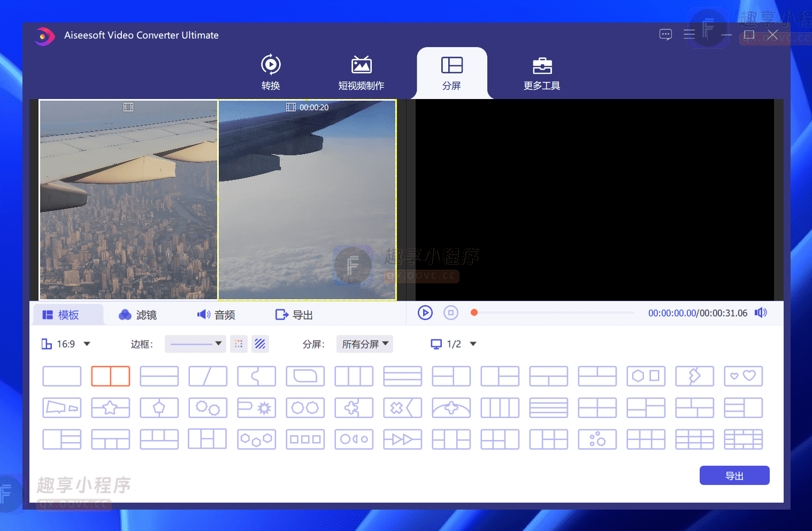Select the right video pane with clouds
812x531 pixels.
[x=307, y=200]
